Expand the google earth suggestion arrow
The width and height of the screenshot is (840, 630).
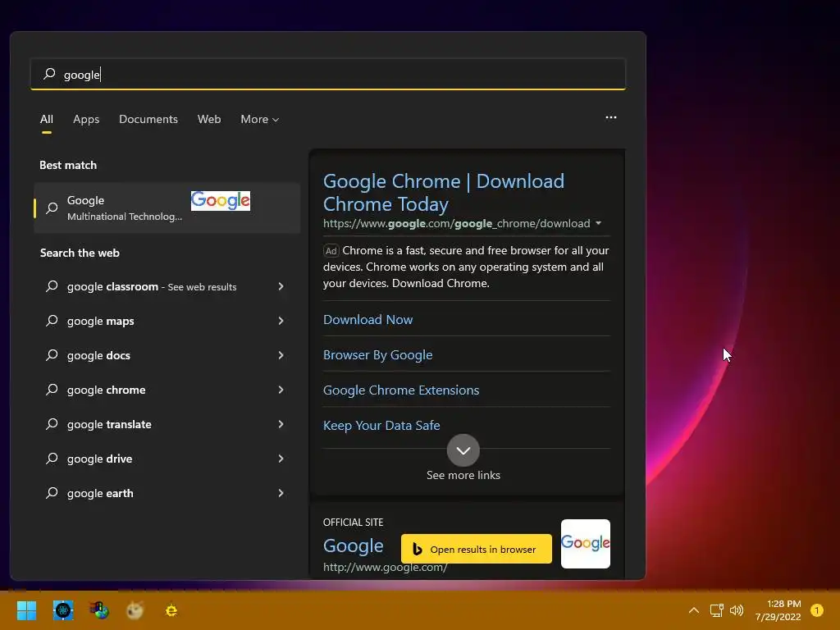(x=281, y=493)
